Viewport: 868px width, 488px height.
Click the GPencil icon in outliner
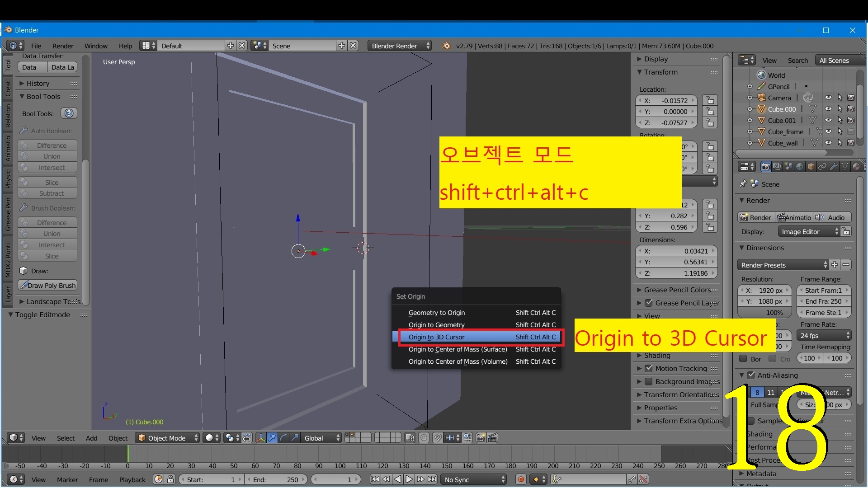tap(762, 86)
